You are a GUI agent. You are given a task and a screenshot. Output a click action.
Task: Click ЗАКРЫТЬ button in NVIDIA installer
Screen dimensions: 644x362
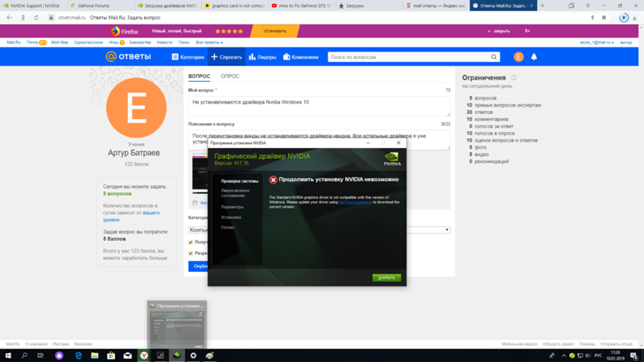pos(386,278)
